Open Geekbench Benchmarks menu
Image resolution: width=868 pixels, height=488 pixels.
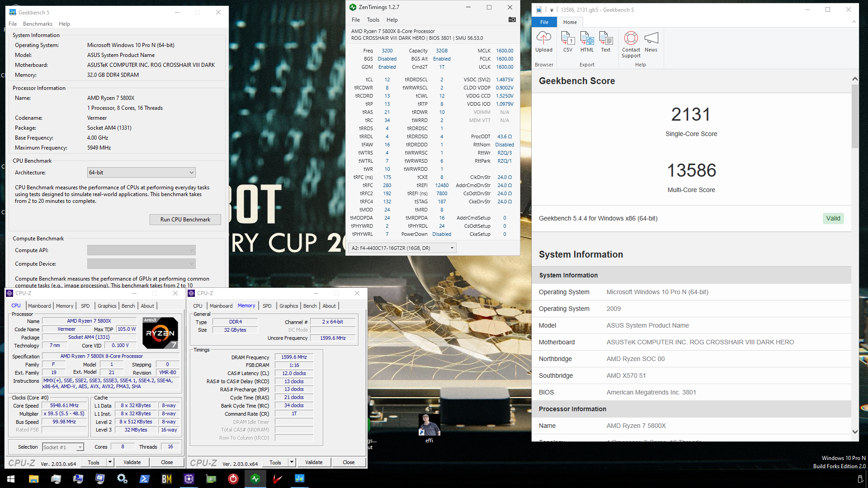pos(38,24)
